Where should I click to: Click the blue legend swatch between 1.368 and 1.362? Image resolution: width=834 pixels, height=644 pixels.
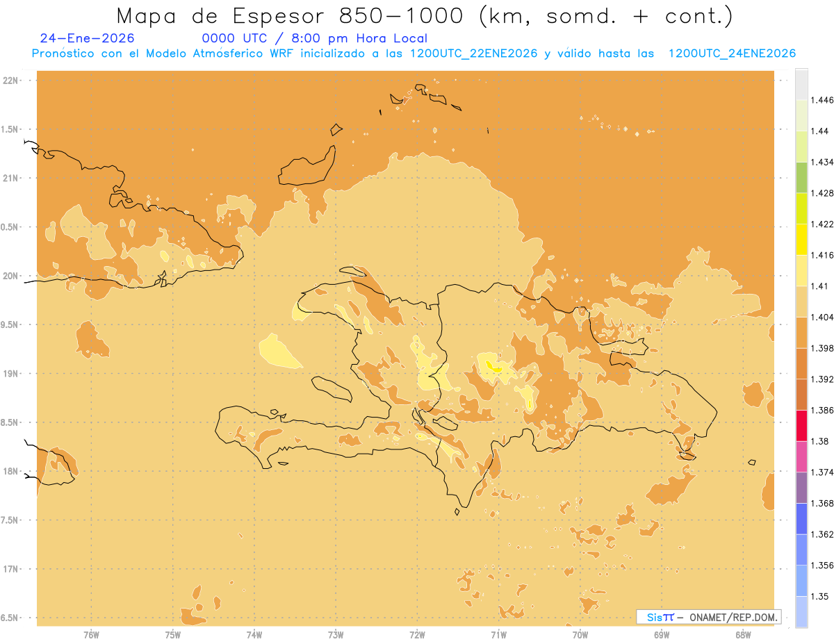click(801, 518)
